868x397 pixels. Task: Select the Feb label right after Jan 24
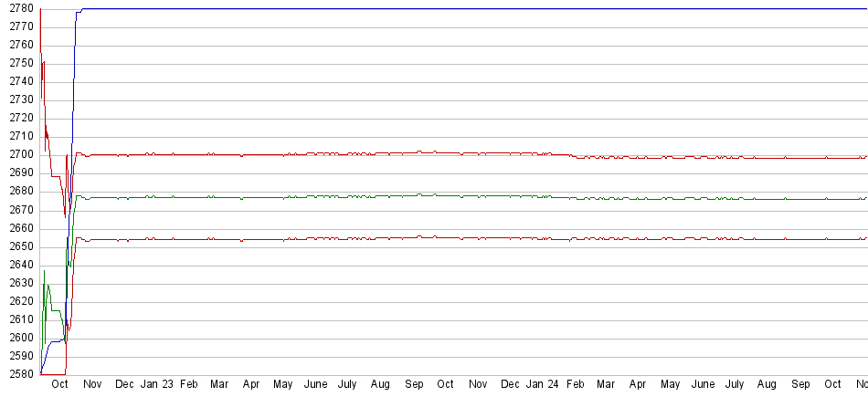coord(575,385)
